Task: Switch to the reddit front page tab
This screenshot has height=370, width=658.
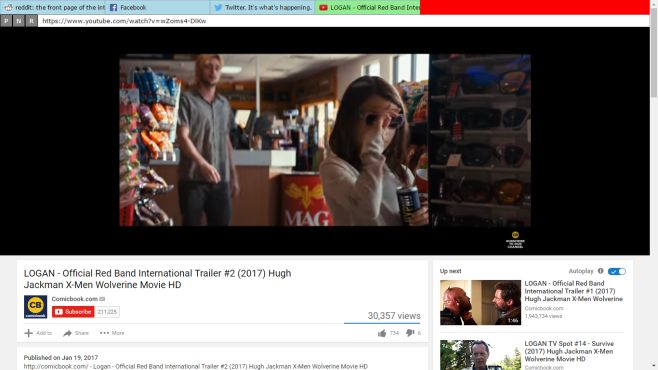Action: (52, 7)
